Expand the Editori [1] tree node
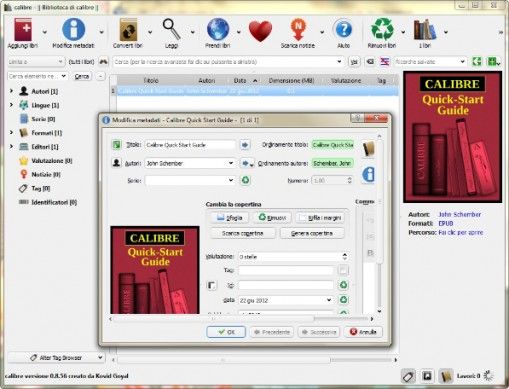 pyautogui.click(x=12, y=147)
